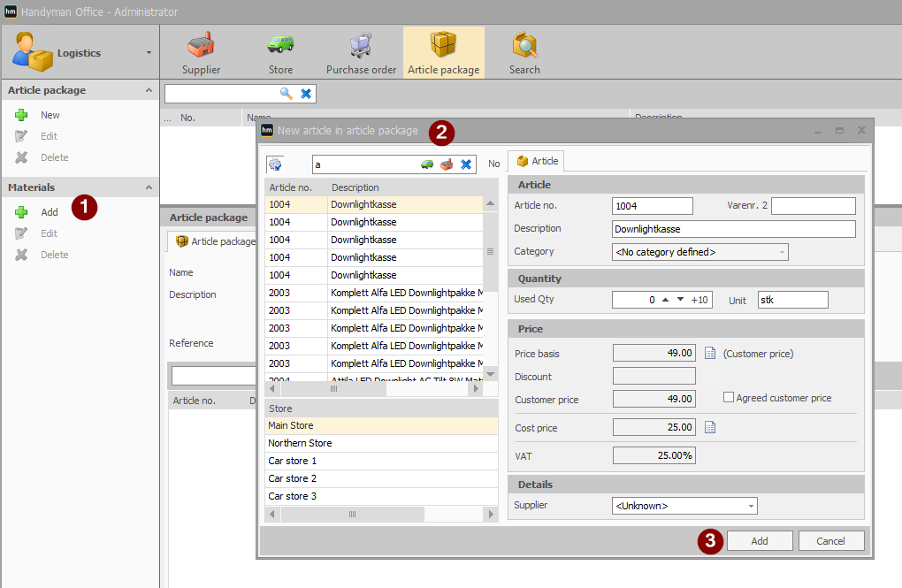
Task: Click Delete under the Article package panel
Action: [55, 157]
